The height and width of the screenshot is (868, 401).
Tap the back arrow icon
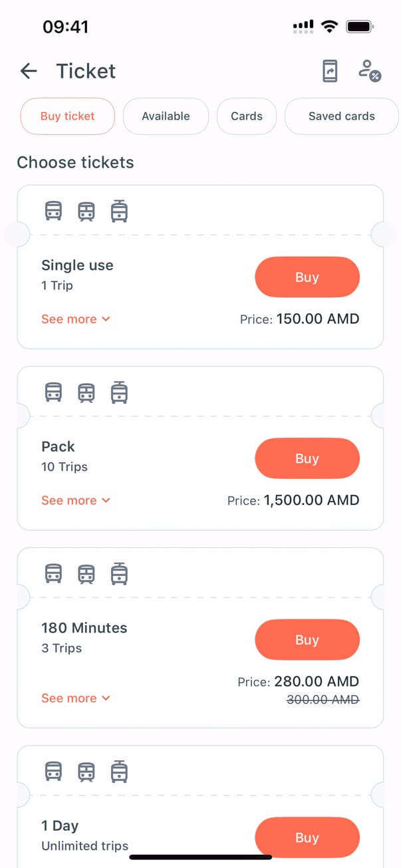[x=29, y=71]
